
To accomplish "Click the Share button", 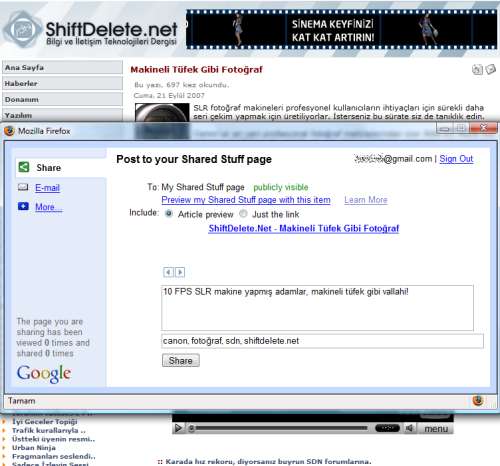I will (x=181, y=361).
